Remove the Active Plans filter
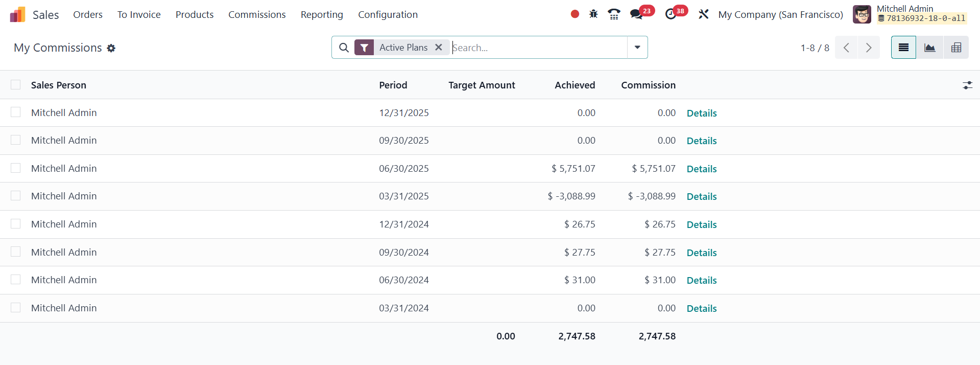The image size is (980, 365). (x=439, y=48)
